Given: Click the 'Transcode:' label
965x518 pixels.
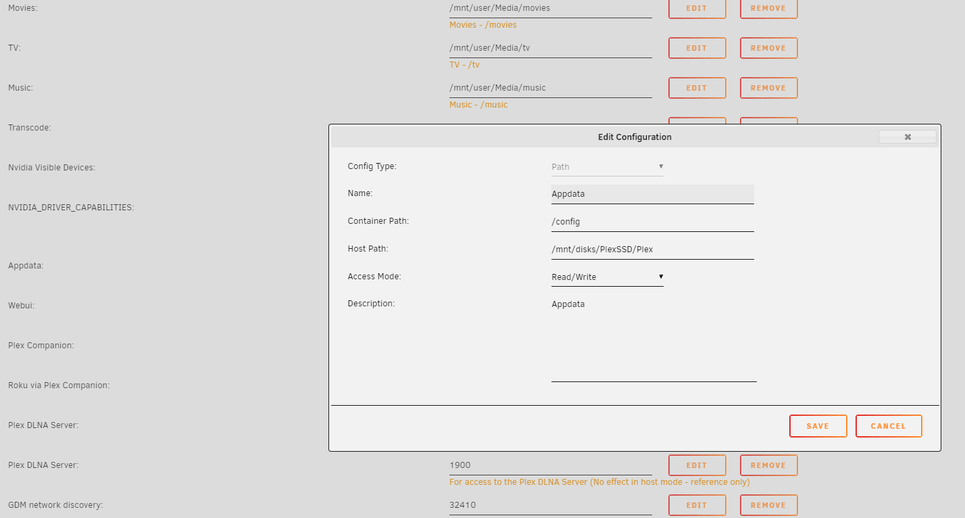Looking at the screenshot, I should pos(30,128).
